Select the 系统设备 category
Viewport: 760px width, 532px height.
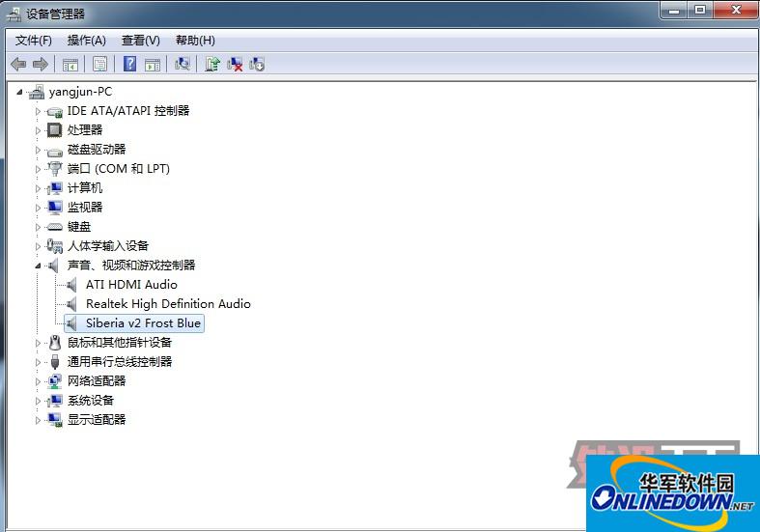[90, 401]
